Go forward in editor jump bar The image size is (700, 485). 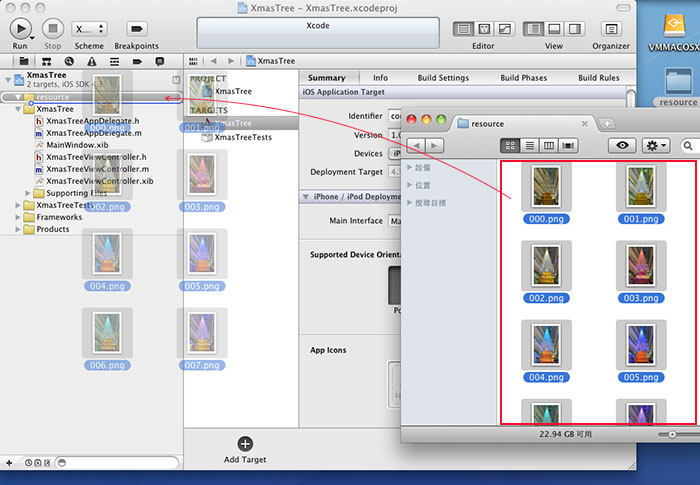click(231, 61)
